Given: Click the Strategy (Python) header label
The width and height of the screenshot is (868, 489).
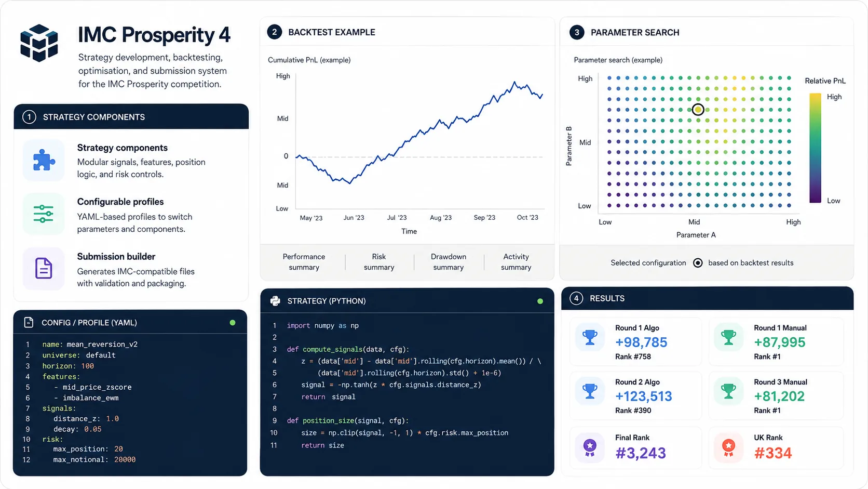Looking at the screenshot, I should point(327,301).
